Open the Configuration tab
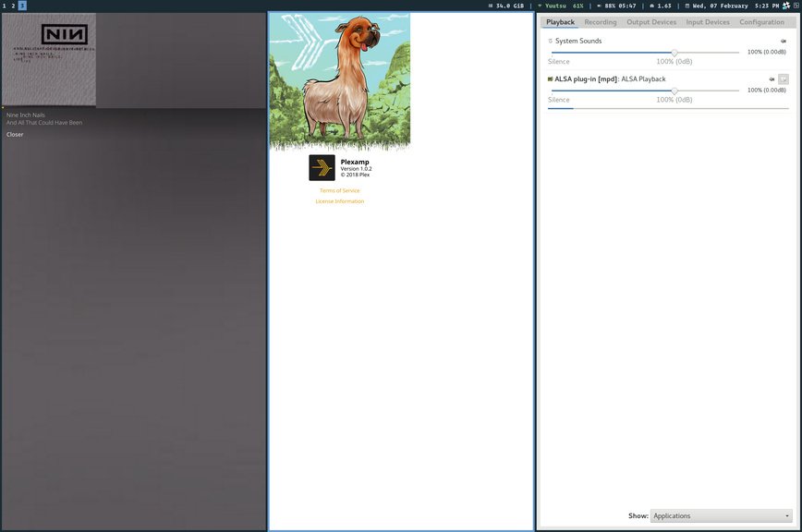This screenshot has height=532, width=802. 761,22
